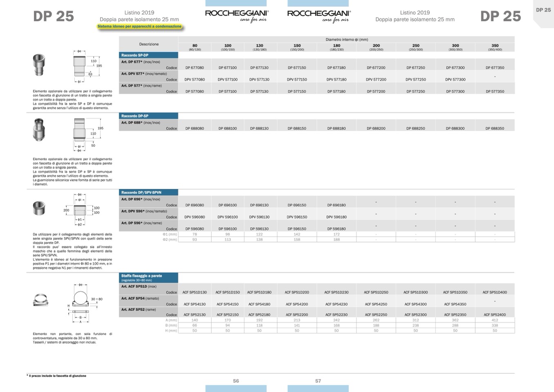Click page number 57 in footer
Viewport: 554px width, 392px height.
318,381
